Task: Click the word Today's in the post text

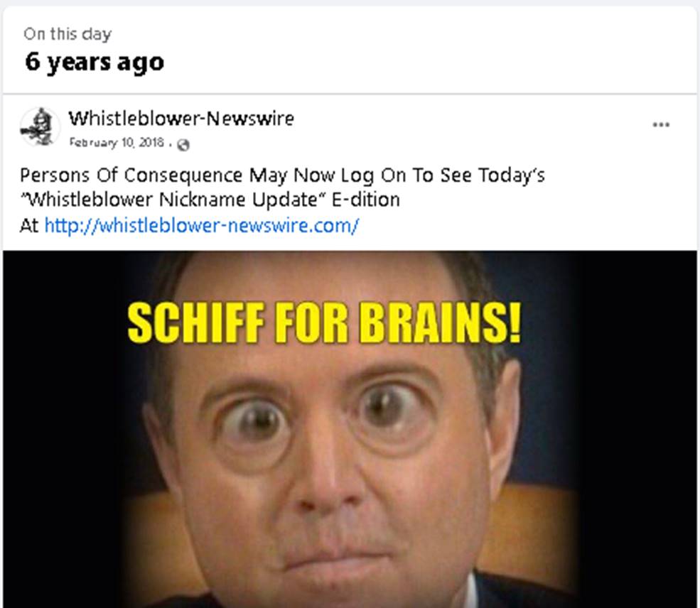Action: (x=512, y=175)
